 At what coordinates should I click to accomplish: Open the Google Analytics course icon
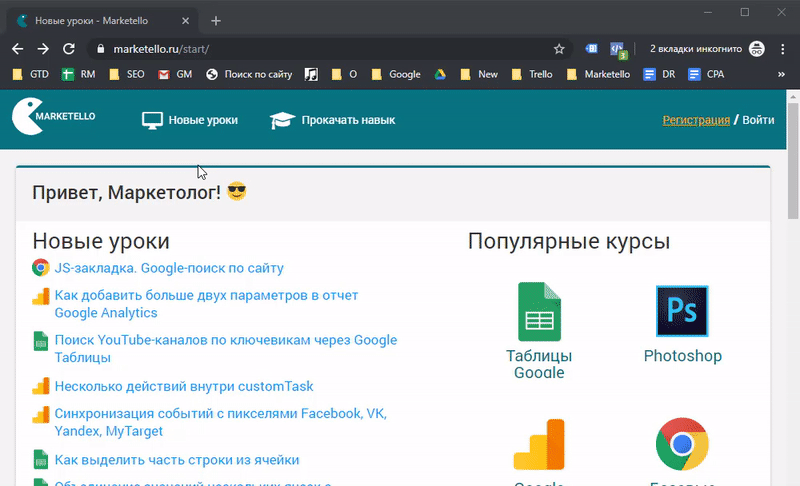(x=539, y=446)
